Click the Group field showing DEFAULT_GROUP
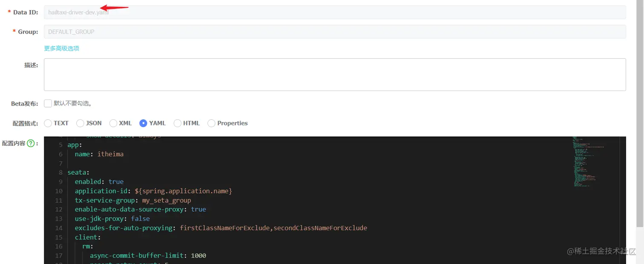 (x=335, y=32)
